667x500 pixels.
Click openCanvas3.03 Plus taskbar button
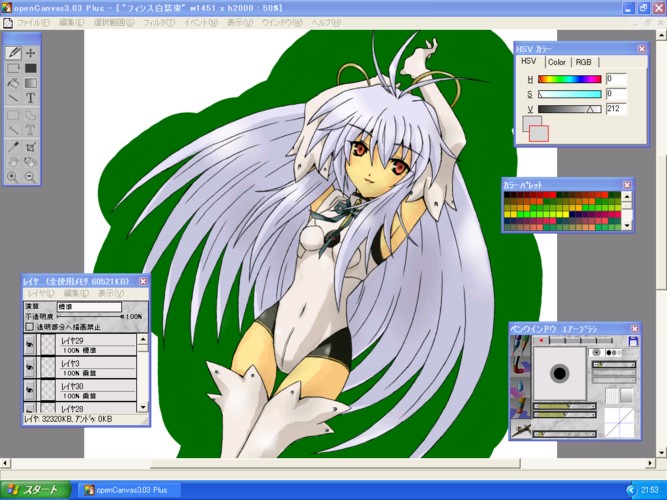tap(127, 490)
